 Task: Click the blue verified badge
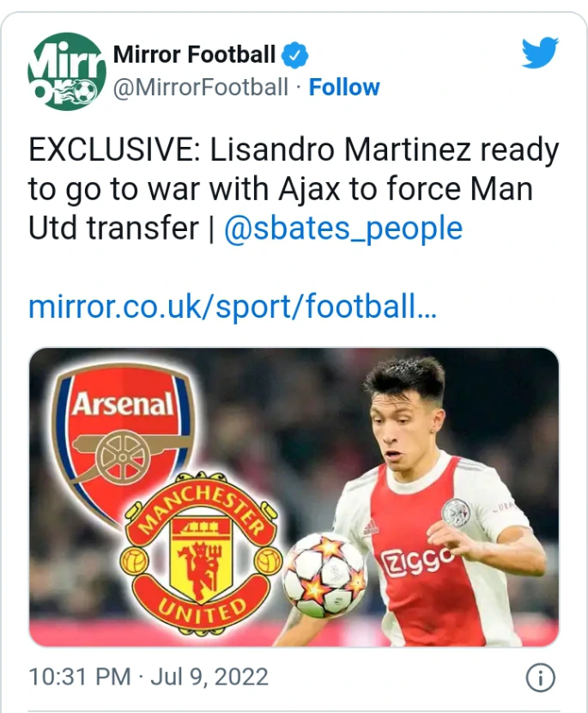296,57
